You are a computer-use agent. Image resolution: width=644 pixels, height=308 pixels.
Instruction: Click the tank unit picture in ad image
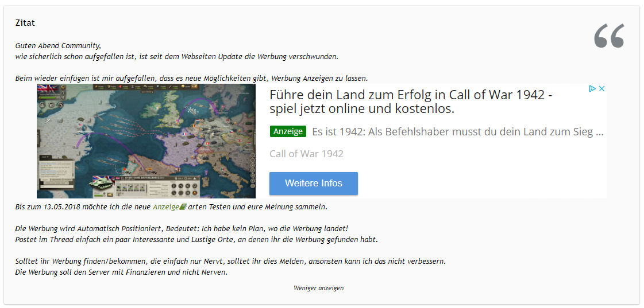pyautogui.click(x=101, y=186)
